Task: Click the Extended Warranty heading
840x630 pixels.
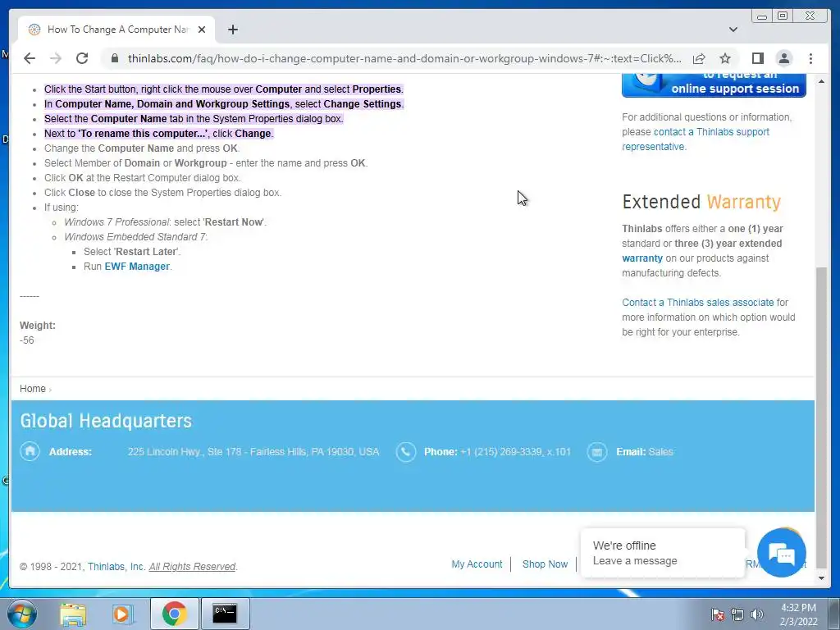Action: pos(701,202)
